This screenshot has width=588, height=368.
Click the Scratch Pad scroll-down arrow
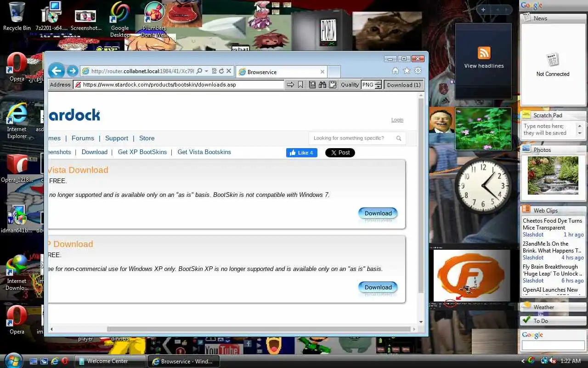[580, 133]
